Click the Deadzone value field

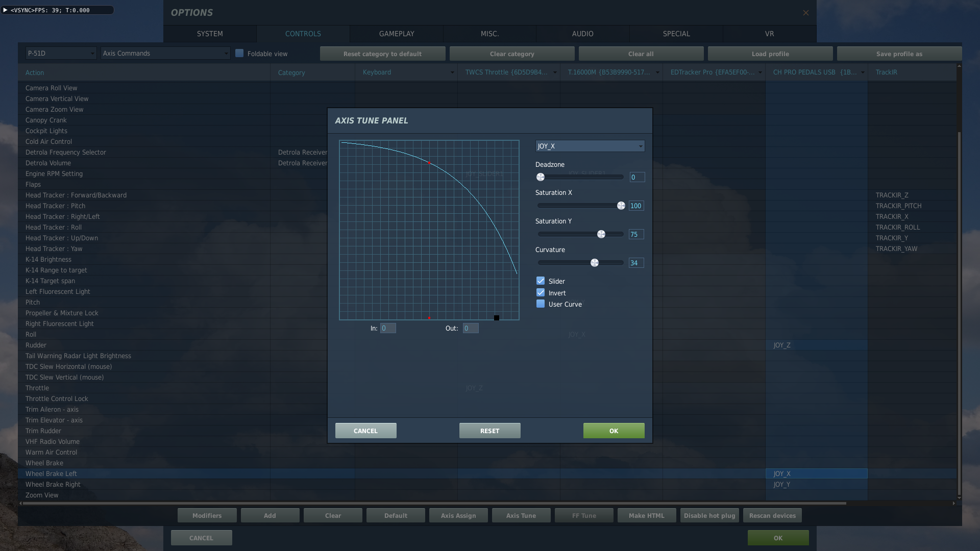click(x=637, y=177)
